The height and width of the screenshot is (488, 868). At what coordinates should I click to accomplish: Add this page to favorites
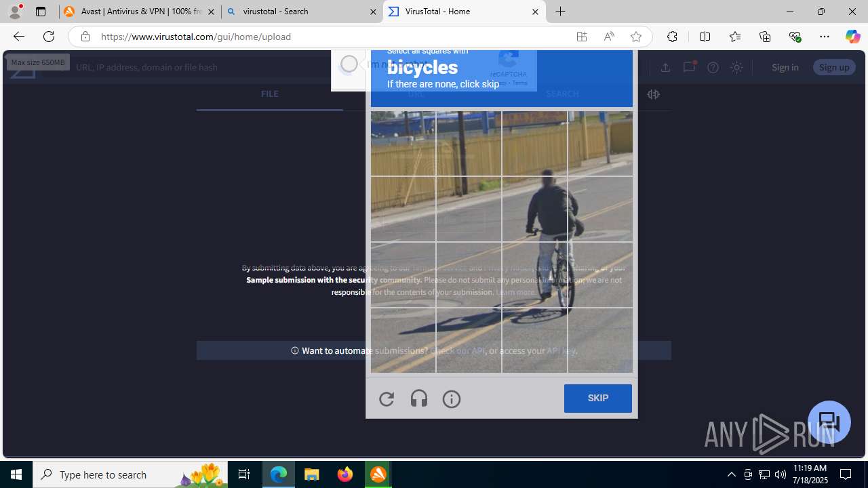click(635, 37)
